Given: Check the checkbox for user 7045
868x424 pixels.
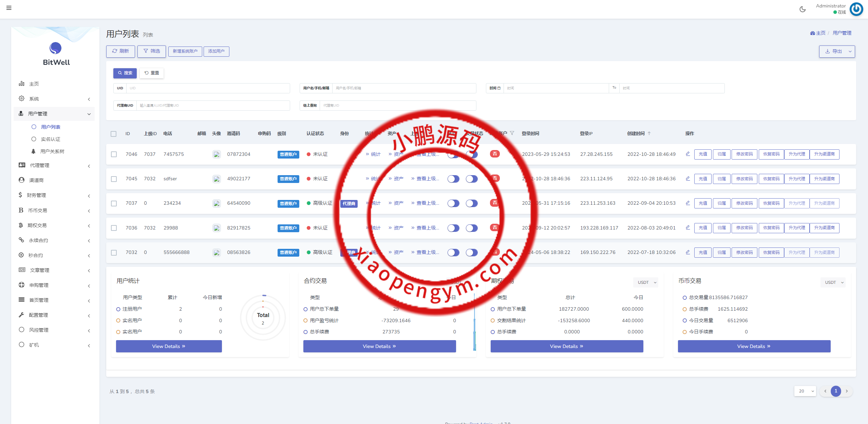Looking at the screenshot, I should tap(114, 179).
